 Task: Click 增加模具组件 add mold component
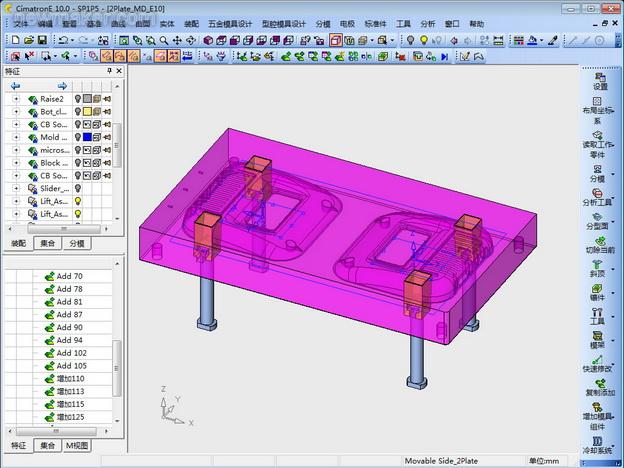pos(597,416)
